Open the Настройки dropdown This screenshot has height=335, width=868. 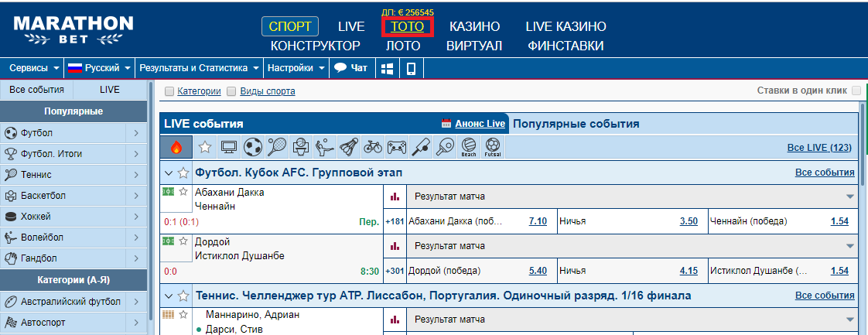296,68
